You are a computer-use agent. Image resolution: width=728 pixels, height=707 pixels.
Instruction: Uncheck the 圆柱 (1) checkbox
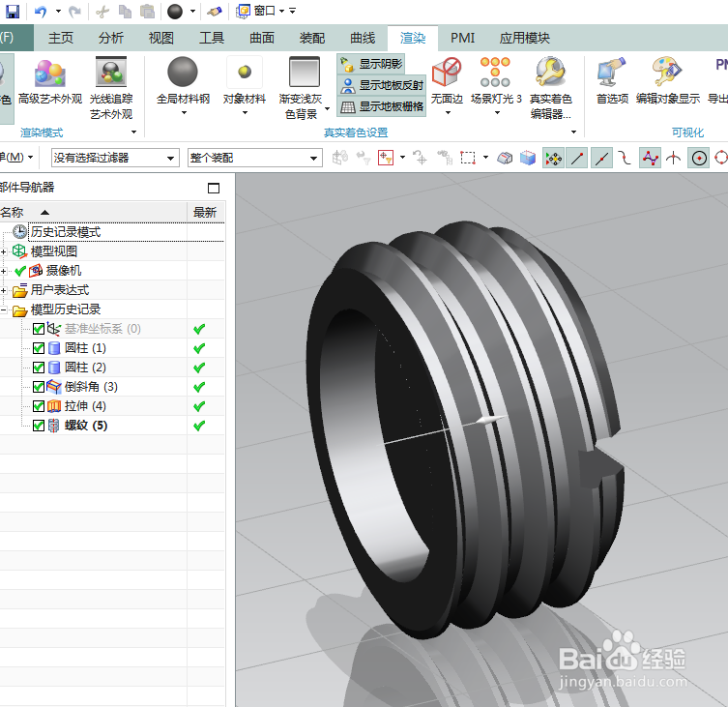pos(39,348)
